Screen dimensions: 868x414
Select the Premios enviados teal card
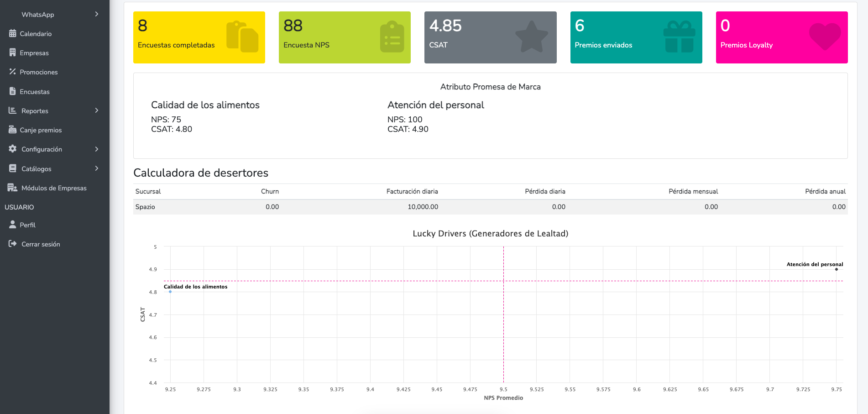[x=636, y=37]
